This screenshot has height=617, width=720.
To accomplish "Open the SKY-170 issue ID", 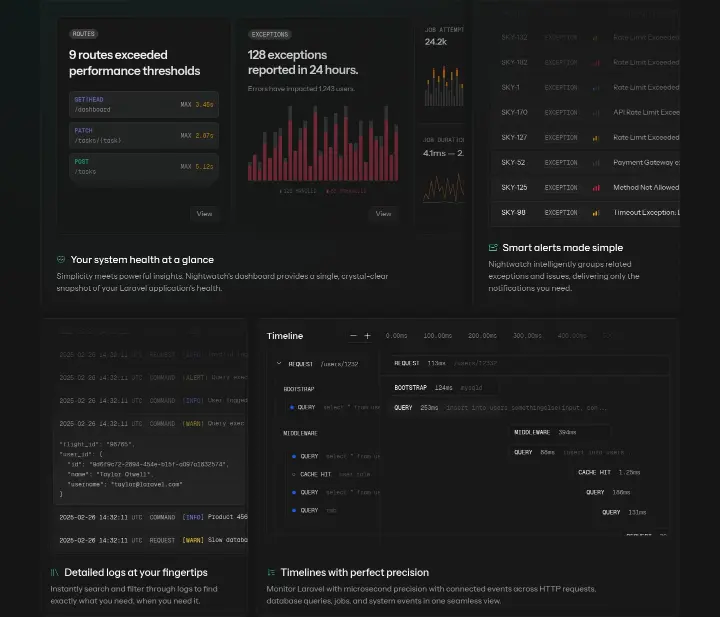I will click(514, 112).
